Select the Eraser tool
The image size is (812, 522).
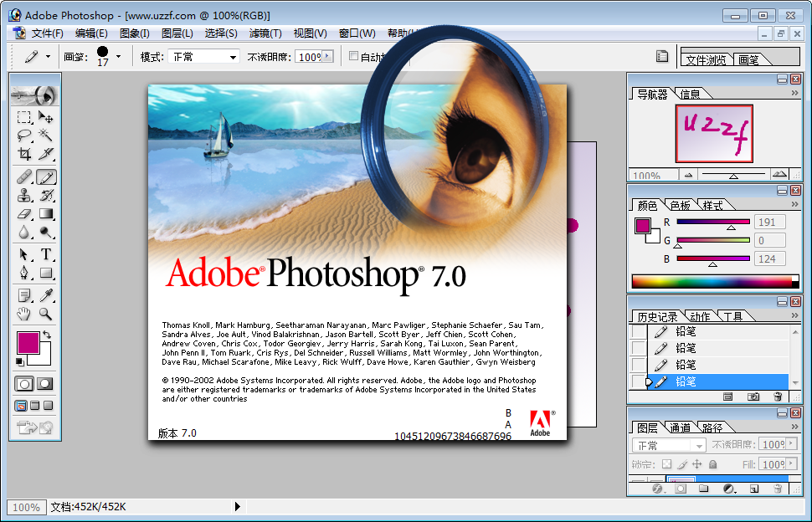23,213
